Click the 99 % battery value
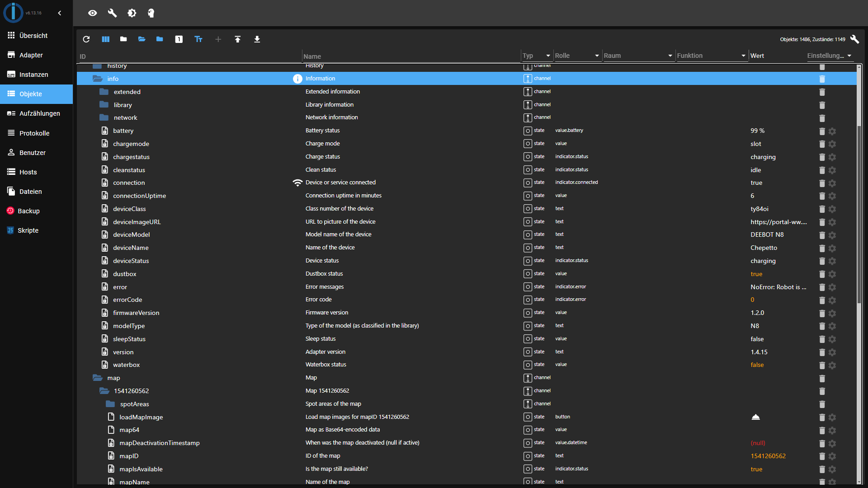This screenshot has height=488, width=868. (x=758, y=131)
